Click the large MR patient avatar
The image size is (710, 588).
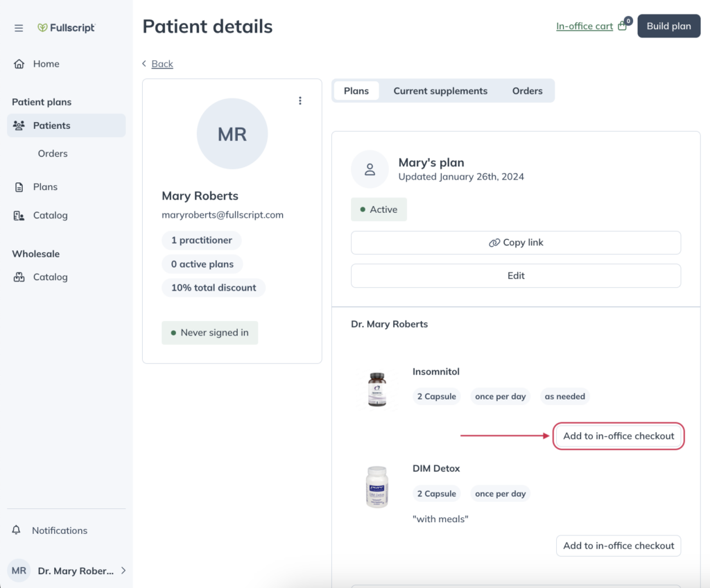[x=232, y=134]
